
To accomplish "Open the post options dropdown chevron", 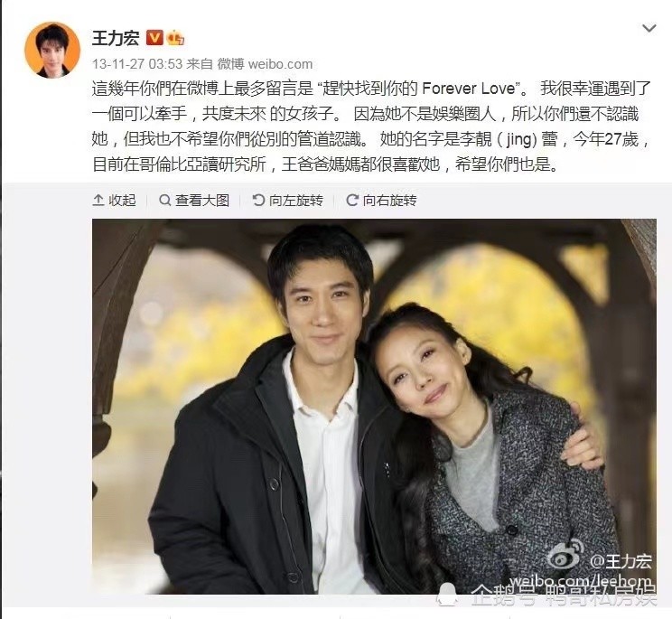I will [649, 29].
